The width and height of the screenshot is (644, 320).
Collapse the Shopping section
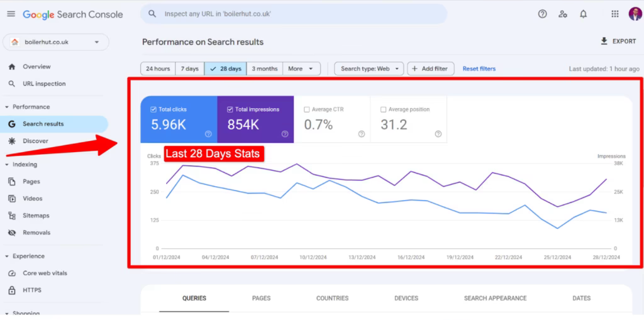pos(7,314)
